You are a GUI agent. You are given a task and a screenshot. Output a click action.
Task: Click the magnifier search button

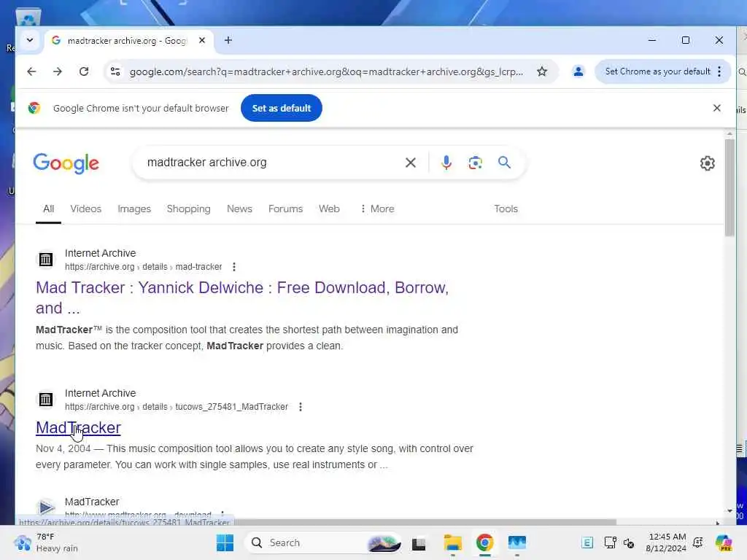(x=504, y=163)
